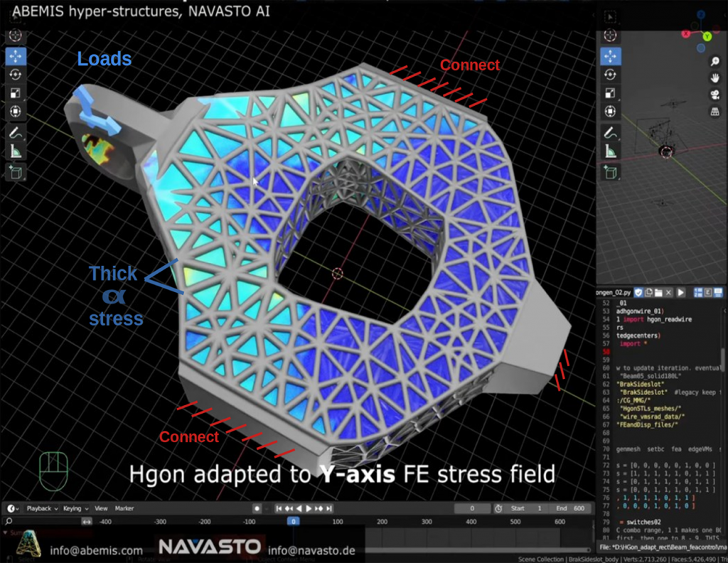The height and width of the screenshot is (563, 728).
Task: Unlink the script with the X button
Action: pos(668,292)
